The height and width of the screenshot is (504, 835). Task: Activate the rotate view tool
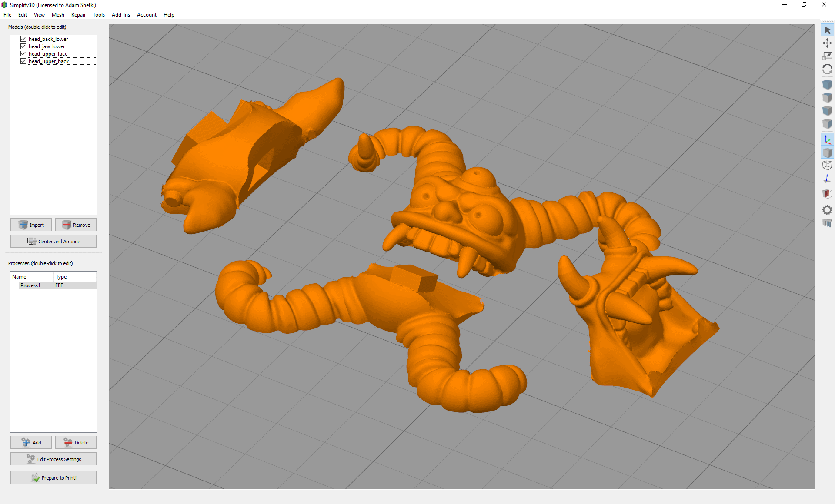tap(827, 69)
